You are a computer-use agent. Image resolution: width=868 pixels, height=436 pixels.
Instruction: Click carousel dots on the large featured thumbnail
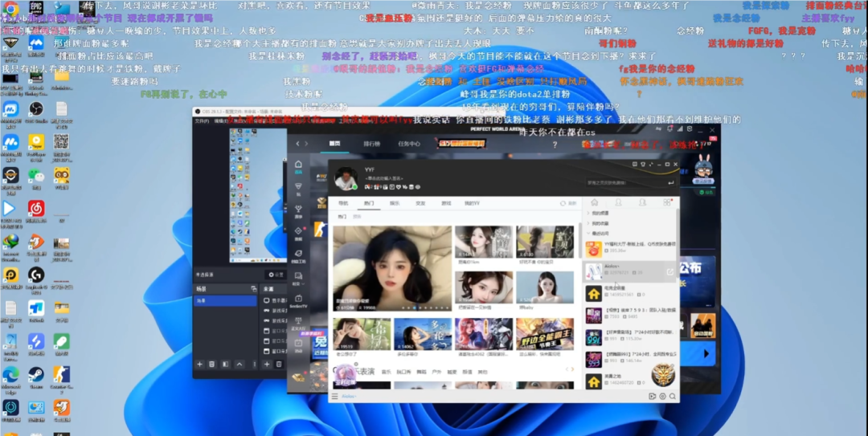[425, 308]
